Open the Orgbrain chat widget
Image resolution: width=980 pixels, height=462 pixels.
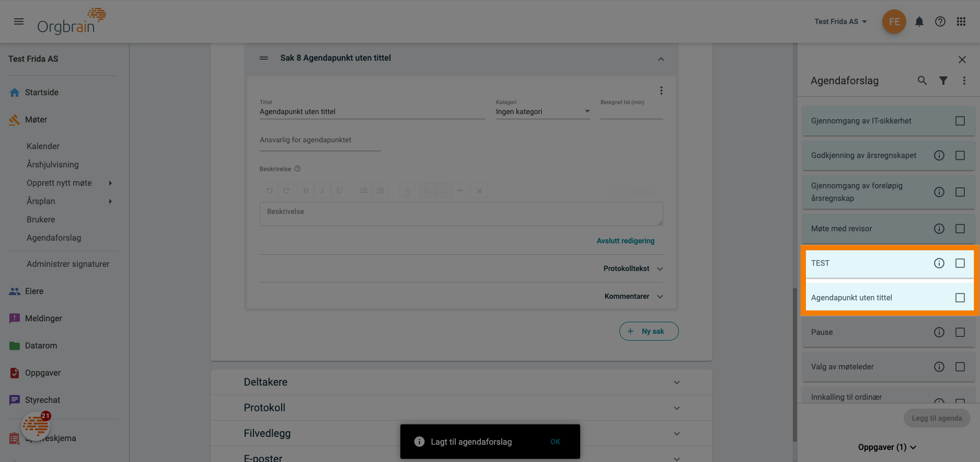point(36,426)
